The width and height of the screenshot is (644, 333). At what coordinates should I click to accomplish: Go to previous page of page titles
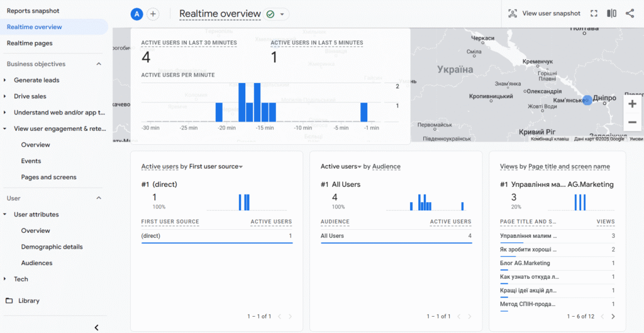click(602, 317)
